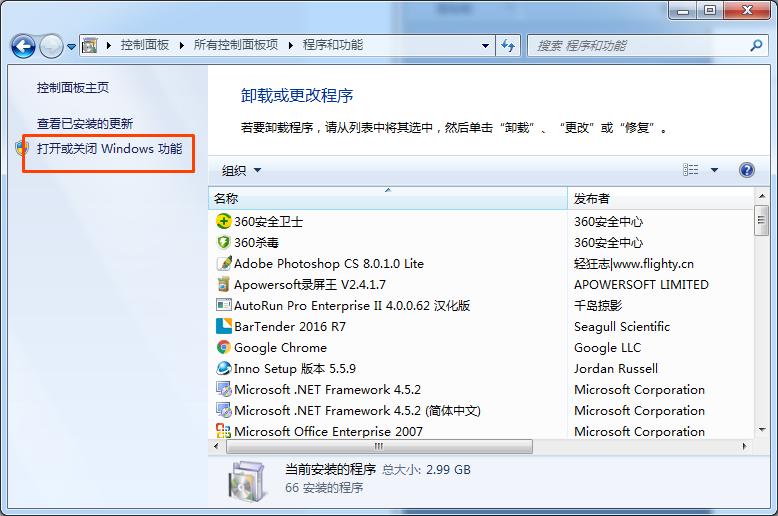The image size is (778, 516).
Task: Open 查看已安装的更新 link
Action: point(85,123)
